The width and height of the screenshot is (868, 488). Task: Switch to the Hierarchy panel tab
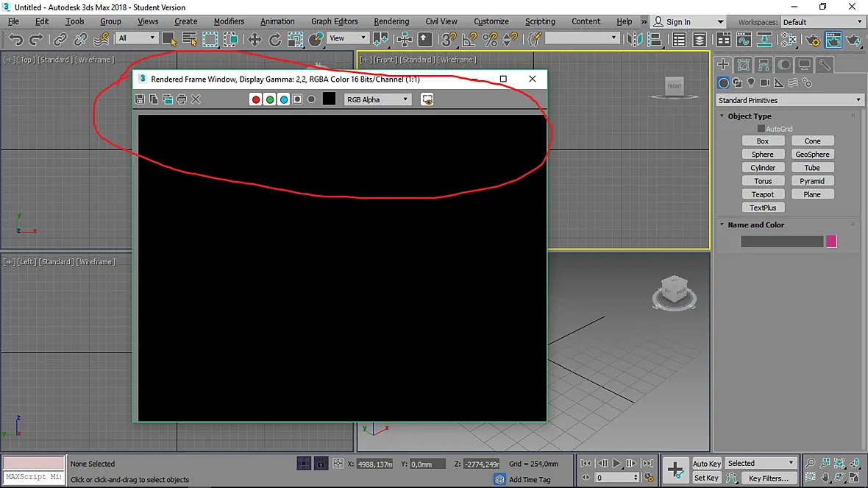coord(764,65)
